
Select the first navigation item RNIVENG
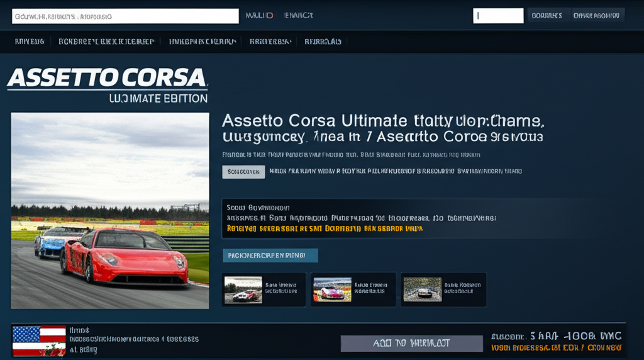coord(30,42)
